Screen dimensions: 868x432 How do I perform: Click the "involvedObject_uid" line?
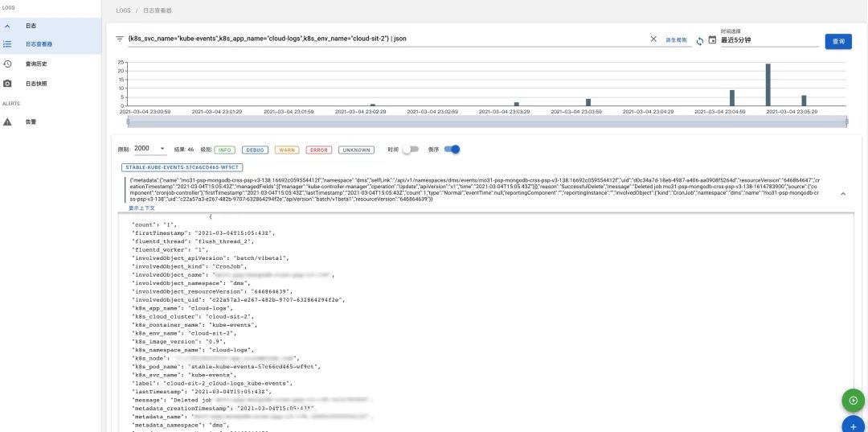tap(239, 299)
